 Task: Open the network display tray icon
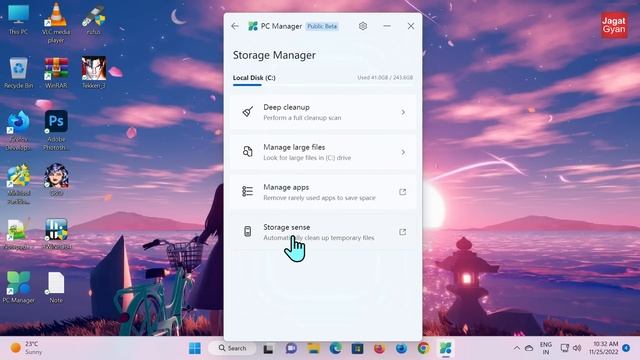tap(564, 348)
